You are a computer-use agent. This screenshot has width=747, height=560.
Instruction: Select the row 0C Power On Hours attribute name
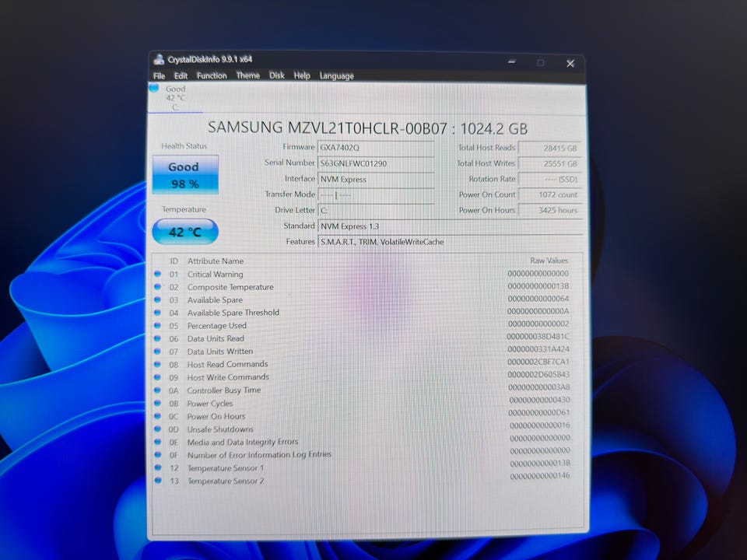coord(216,416)
